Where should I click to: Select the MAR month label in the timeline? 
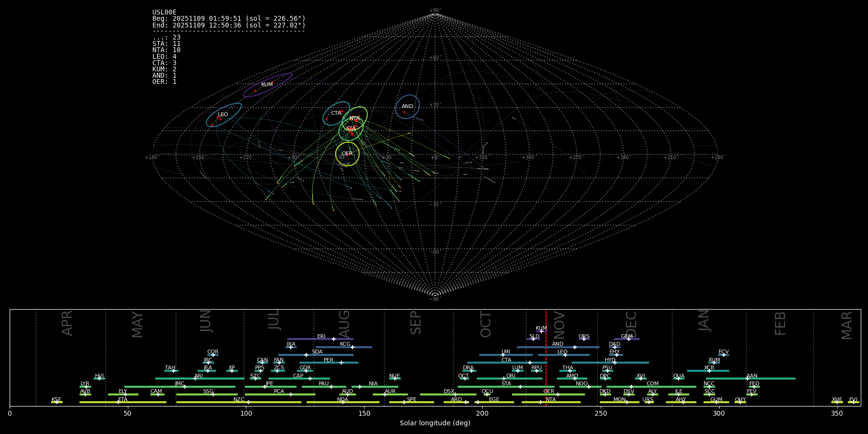[x=847, y=325]
